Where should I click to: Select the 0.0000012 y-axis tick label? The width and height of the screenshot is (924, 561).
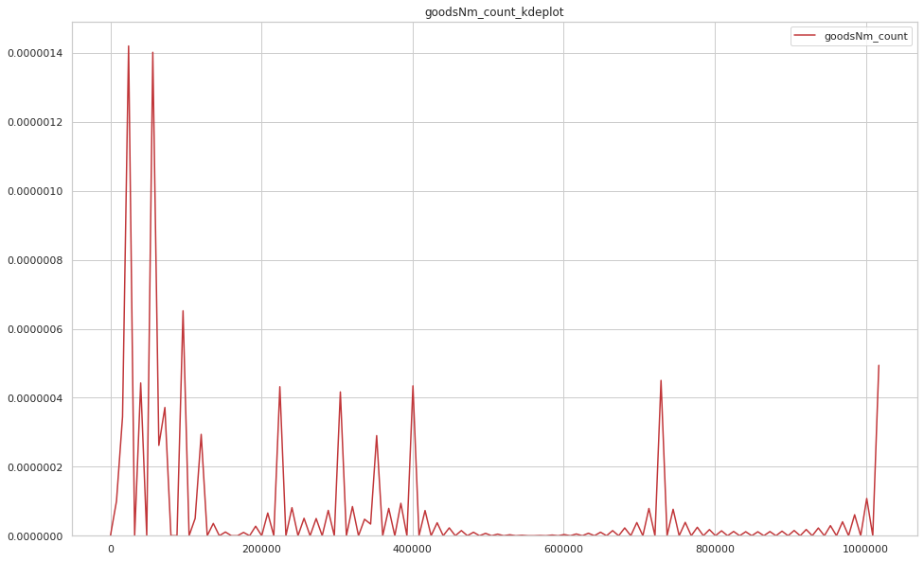(x=36, y=123)
